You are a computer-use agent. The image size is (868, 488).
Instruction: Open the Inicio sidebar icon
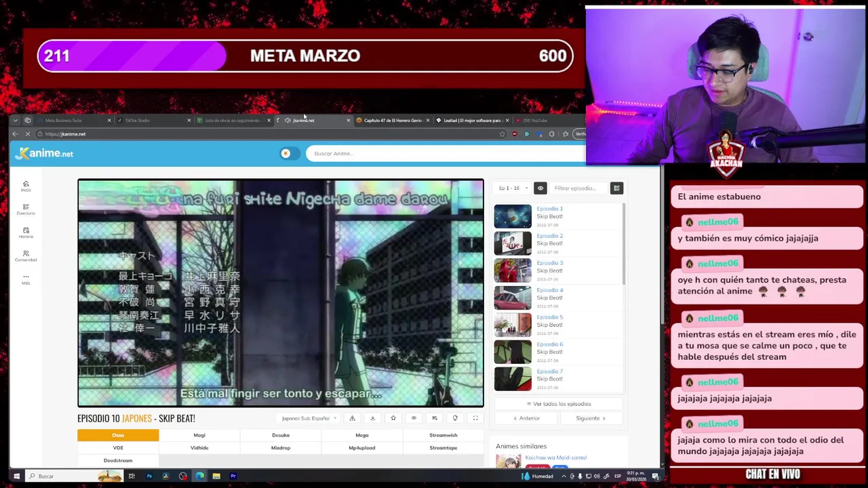point(26,186)
